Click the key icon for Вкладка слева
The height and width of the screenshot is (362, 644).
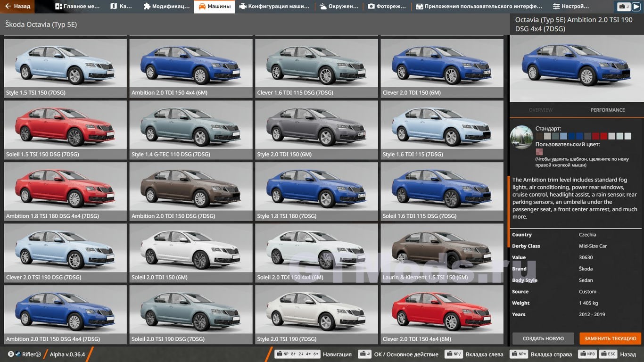[454, 354]
